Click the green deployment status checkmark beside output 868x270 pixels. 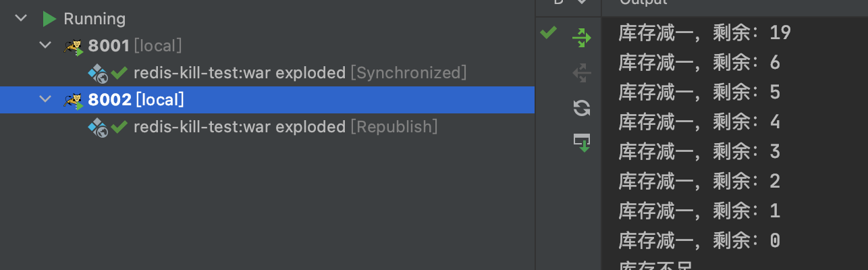tap(549, 32)
